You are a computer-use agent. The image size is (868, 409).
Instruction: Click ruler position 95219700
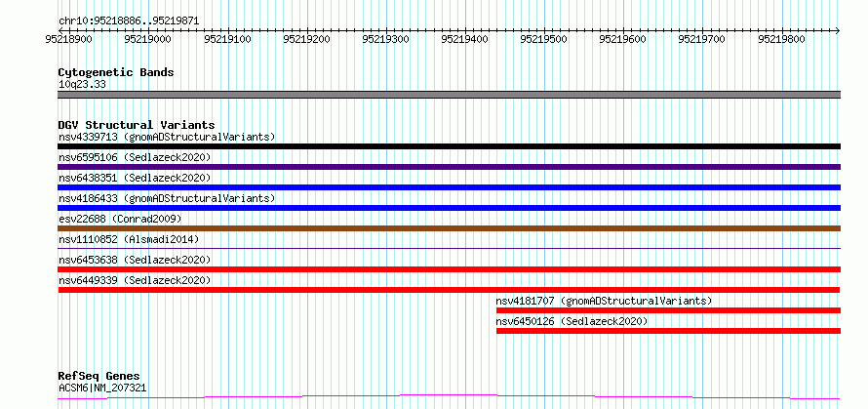(702, 39)
